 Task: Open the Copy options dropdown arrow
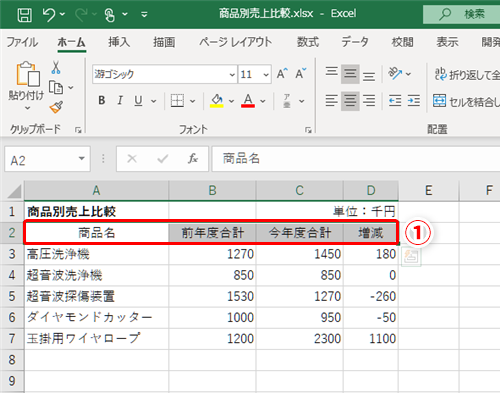(71, 88)
